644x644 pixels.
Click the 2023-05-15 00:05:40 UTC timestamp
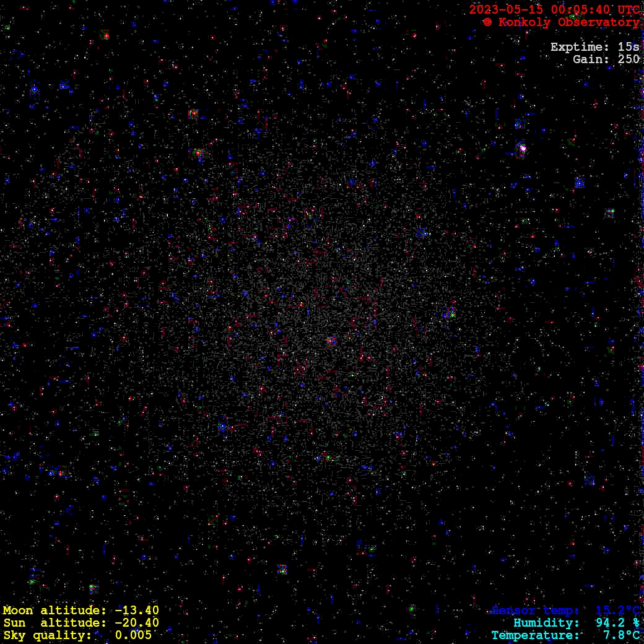click(x=554, y=10)
